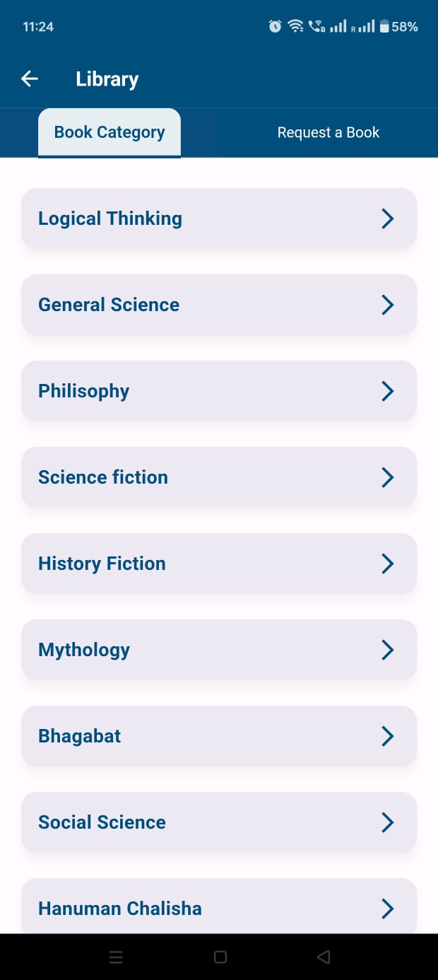The image size is (438, 980).
Task: Tap the battery status icon
Action: (384, 27)
